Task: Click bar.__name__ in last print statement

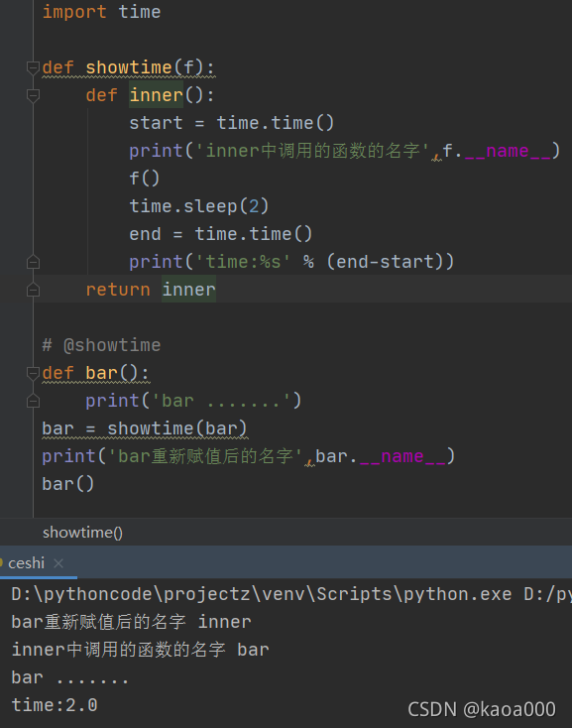Action: (381, 456)
